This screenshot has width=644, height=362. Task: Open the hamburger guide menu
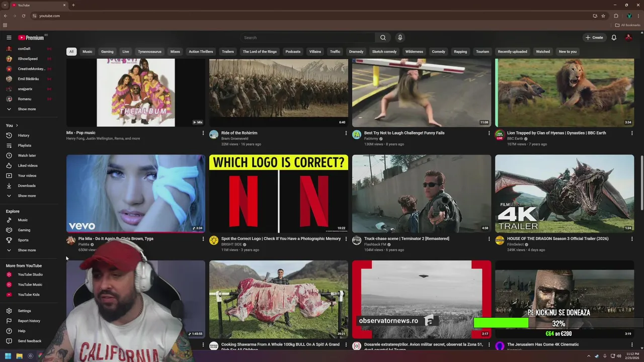click(x=9, y=38)
